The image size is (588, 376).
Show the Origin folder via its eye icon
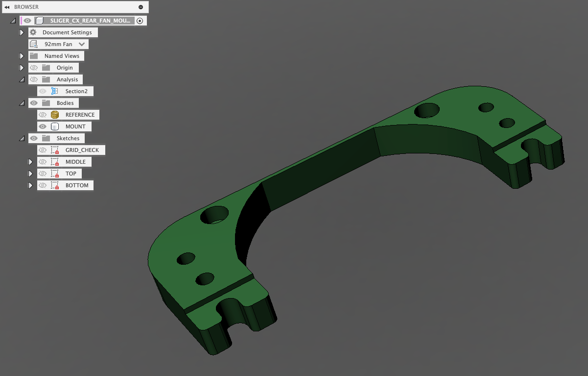[x=34, y=68]
